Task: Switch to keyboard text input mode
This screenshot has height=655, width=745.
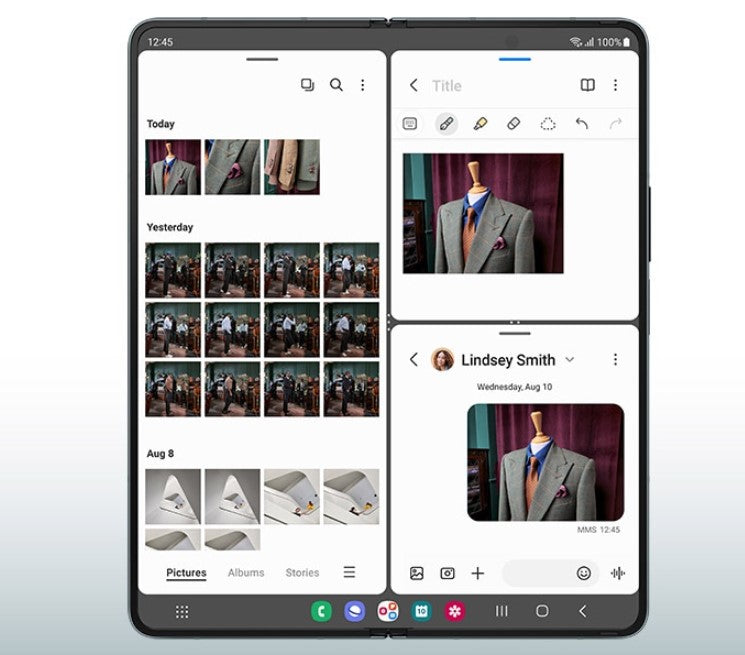Action: point(410,124)
